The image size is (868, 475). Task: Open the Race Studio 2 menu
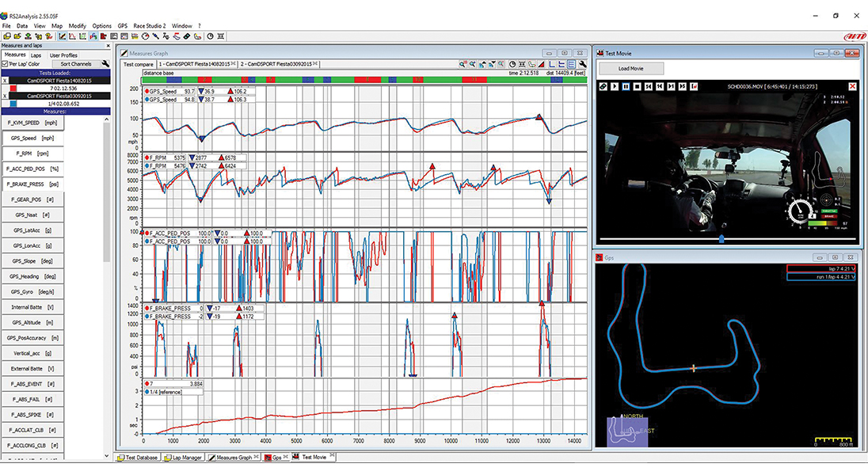pyautogui.click(x=150, y=25)
